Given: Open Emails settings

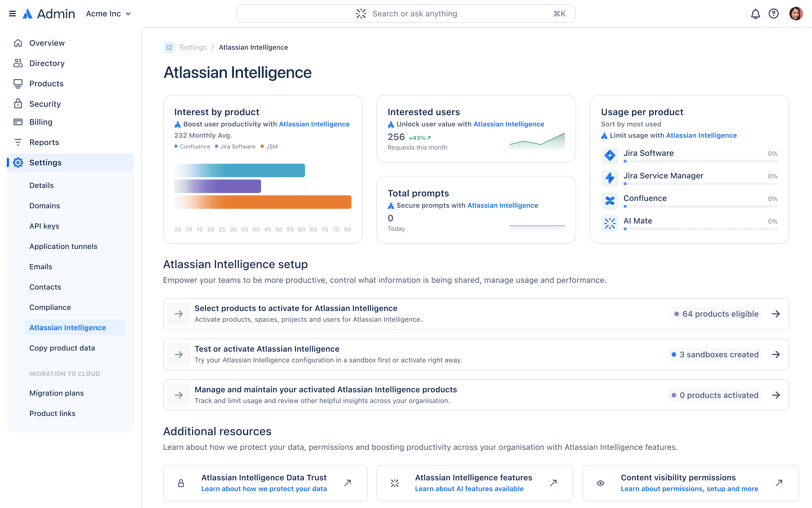Looking at the screenshot, I should coord(41,267).
